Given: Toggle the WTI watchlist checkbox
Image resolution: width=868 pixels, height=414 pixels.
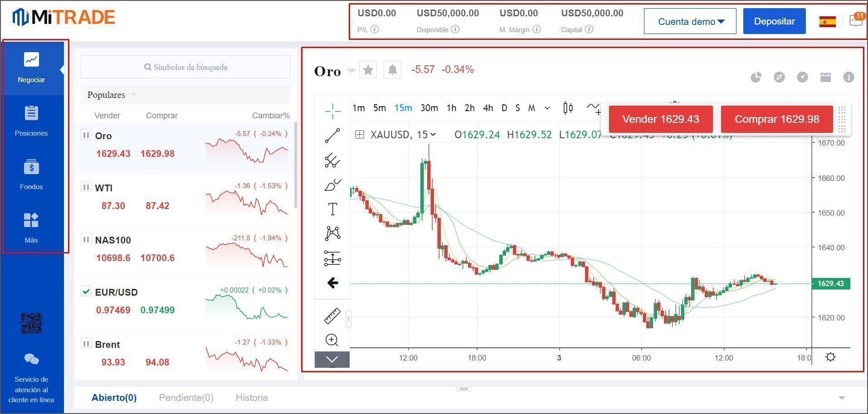Looking at the screenshot, I should click(86, 187).
